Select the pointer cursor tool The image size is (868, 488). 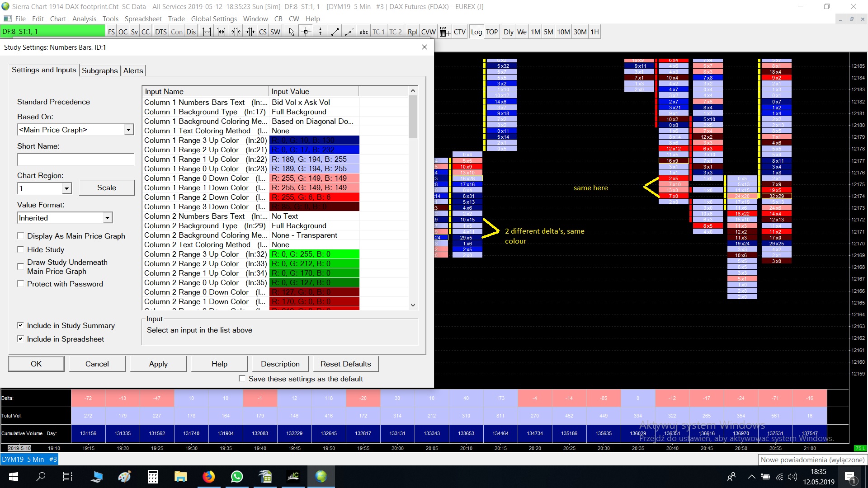coord(291,32)
